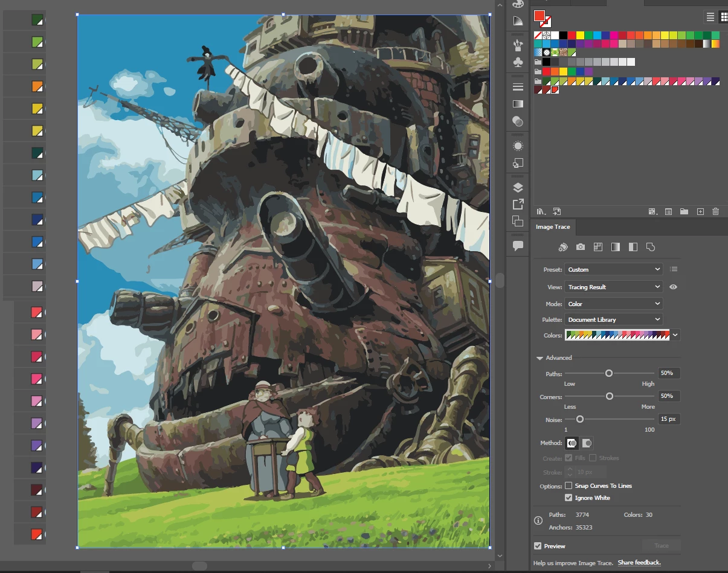Select the Overlapping method button
Screen dimensions: 728x573
coord(587,443)
